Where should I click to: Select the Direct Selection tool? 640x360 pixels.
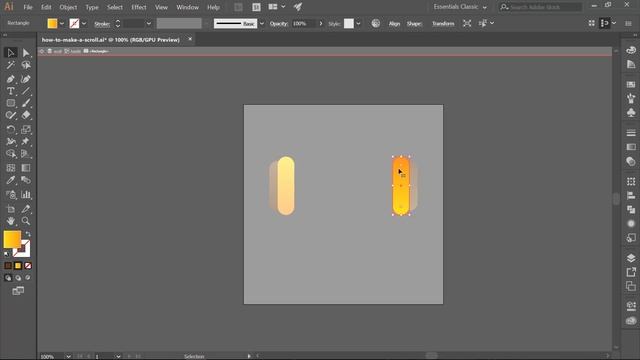tap(26, 53)
